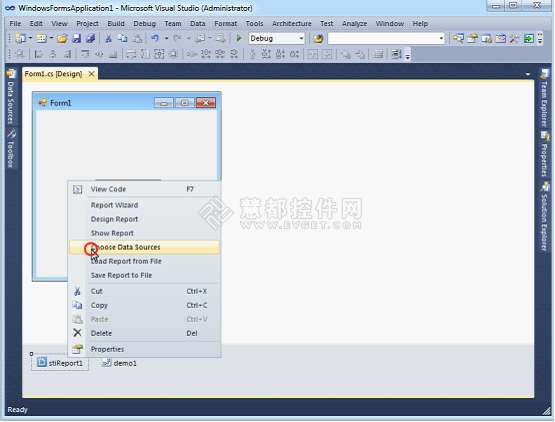The image size is (555, 422).
Task: Click the Align Lefts layout icon
Action: (x=38, y=54)
